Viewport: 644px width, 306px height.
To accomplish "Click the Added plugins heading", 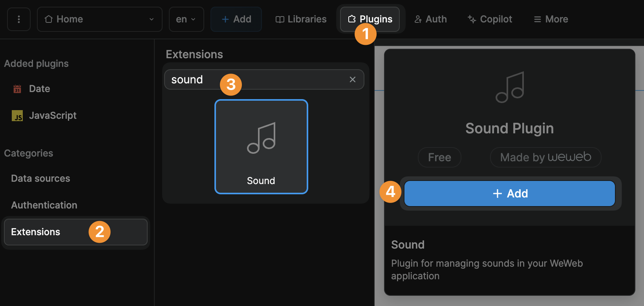I will click(x=37, y=64).
